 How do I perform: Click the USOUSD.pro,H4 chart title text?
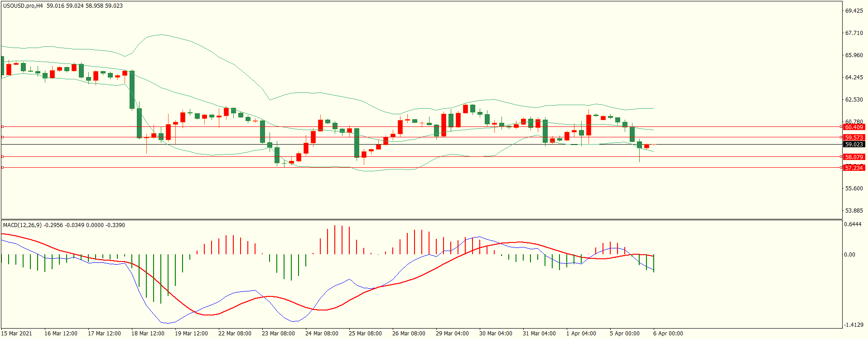point(23,6)
